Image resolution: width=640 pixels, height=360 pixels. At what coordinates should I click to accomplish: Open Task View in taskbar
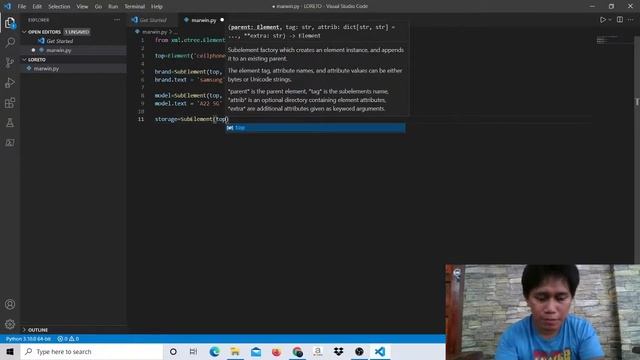193,351
